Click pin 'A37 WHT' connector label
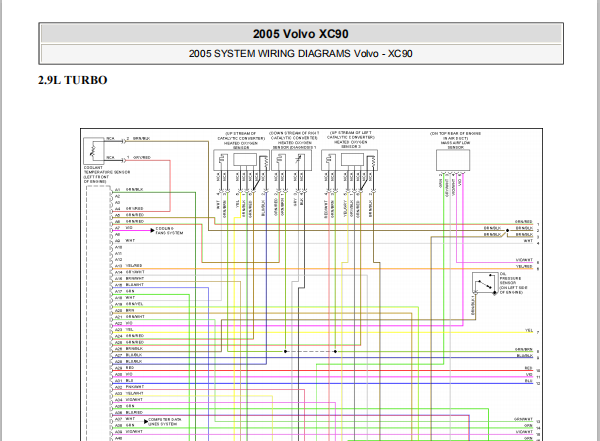 click(x=125, y=419)
